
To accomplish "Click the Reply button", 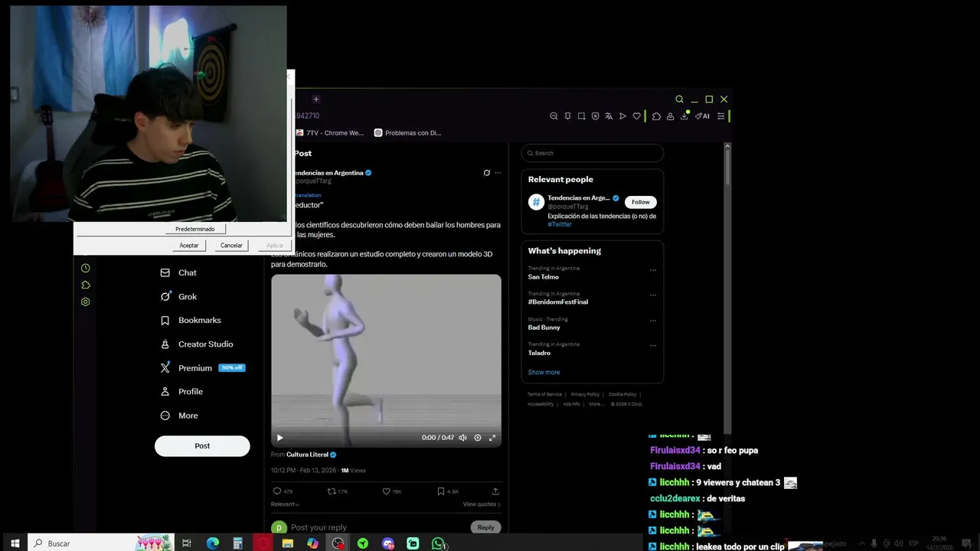I will (486, 527).
